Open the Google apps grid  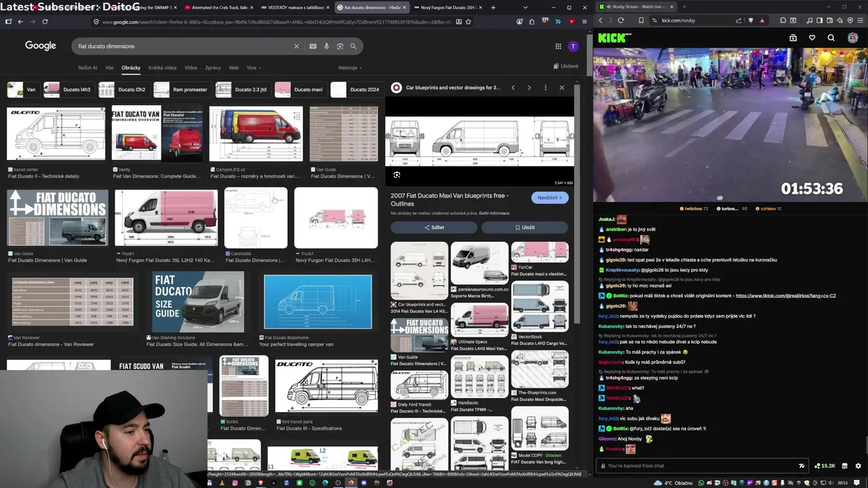[558, 46]
